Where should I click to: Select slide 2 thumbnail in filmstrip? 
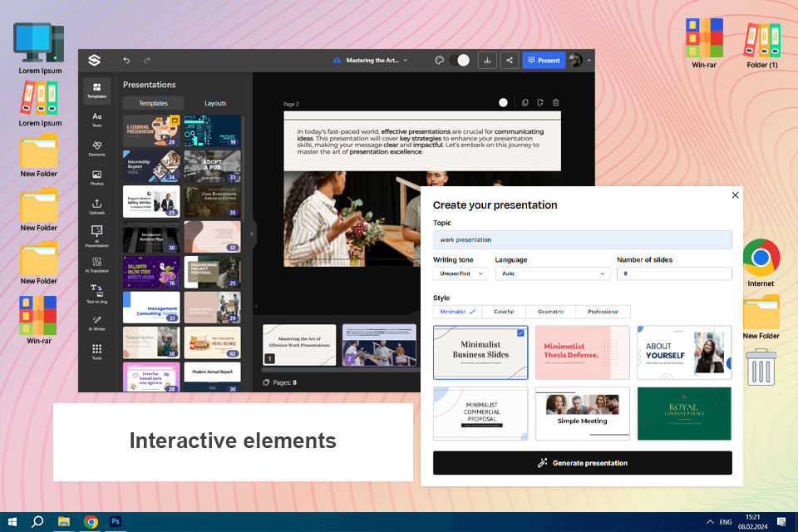tap(379, 345)
